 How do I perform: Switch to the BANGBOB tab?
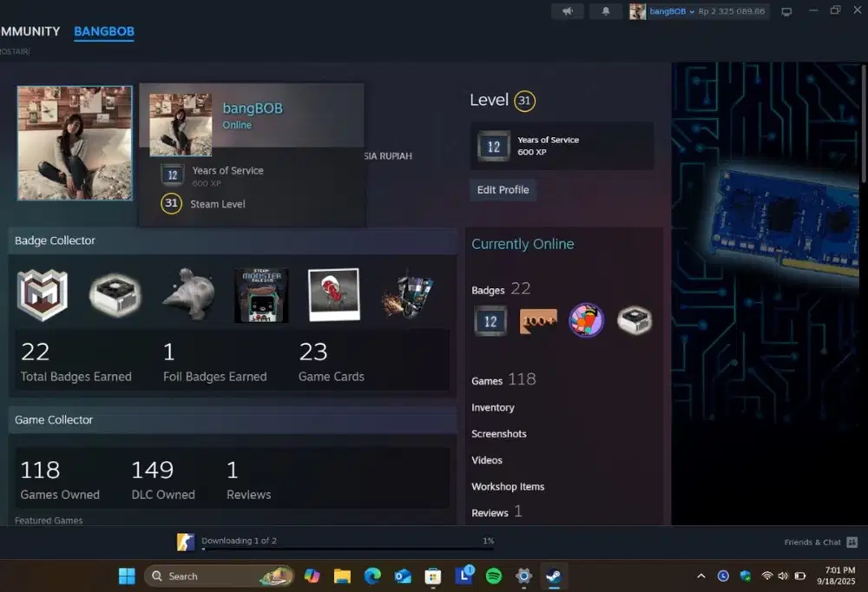[104, 32]
